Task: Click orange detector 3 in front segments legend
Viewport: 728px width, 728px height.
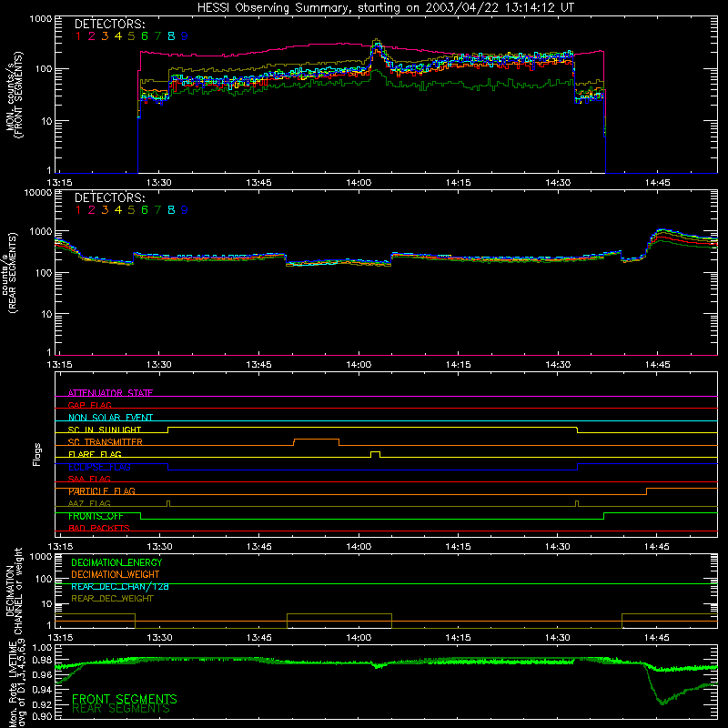Action: [105, 36]
